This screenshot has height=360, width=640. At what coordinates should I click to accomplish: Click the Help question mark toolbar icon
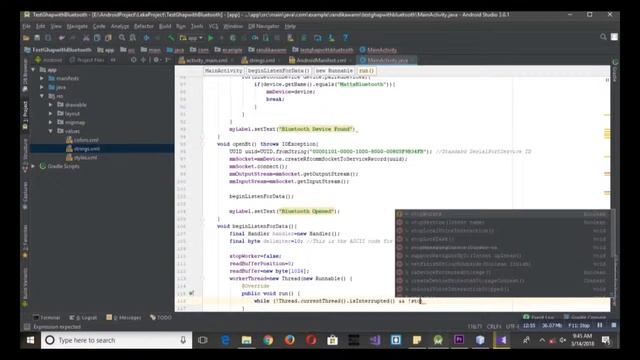[346, 38]
